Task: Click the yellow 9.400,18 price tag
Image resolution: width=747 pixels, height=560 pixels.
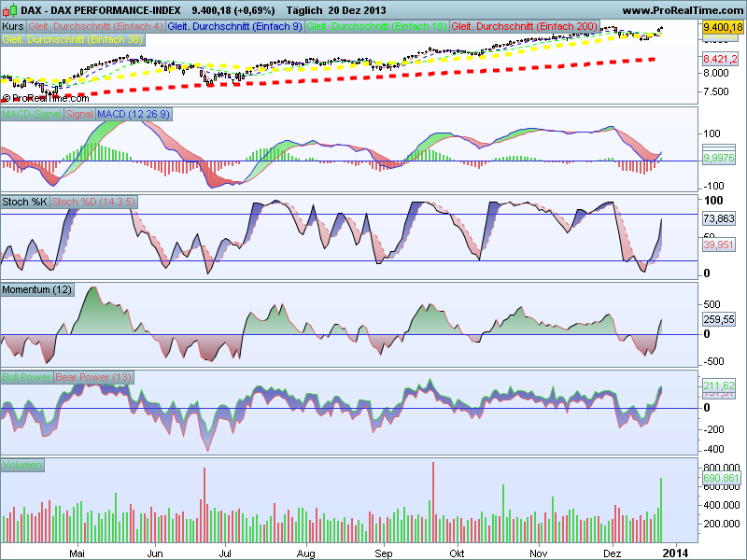Action: 723,27
